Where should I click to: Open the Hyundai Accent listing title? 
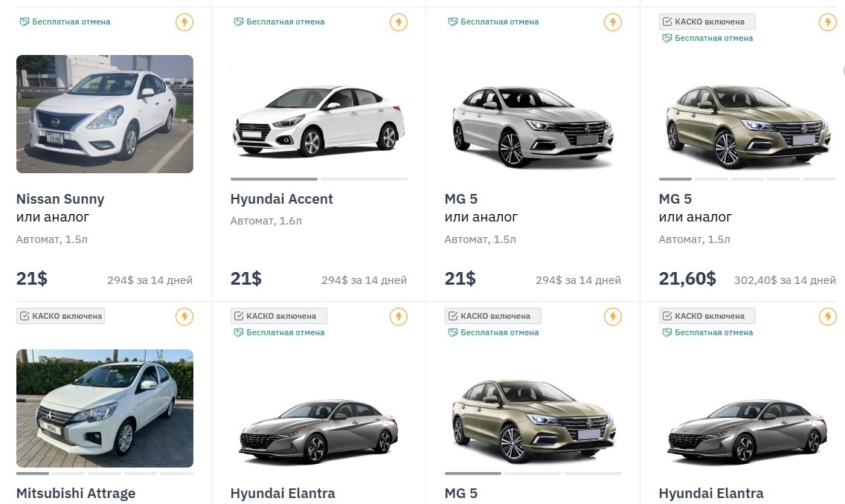(281, 199)
